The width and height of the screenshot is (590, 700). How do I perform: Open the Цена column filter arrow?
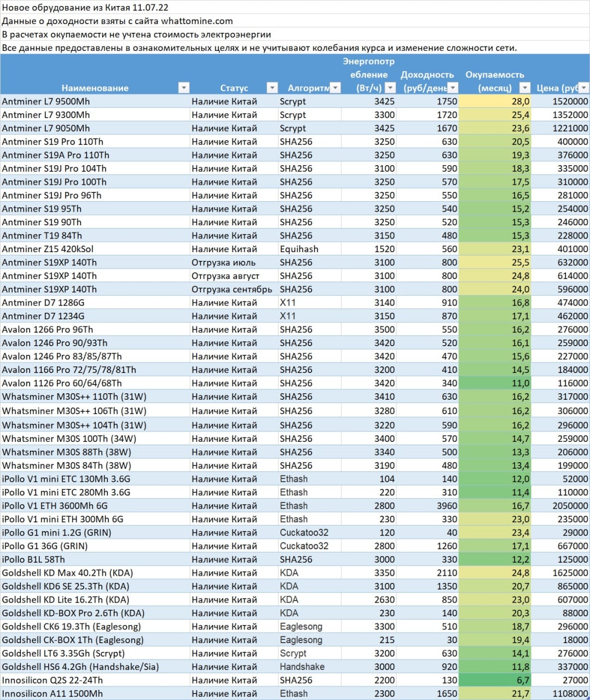click(584, 87)
